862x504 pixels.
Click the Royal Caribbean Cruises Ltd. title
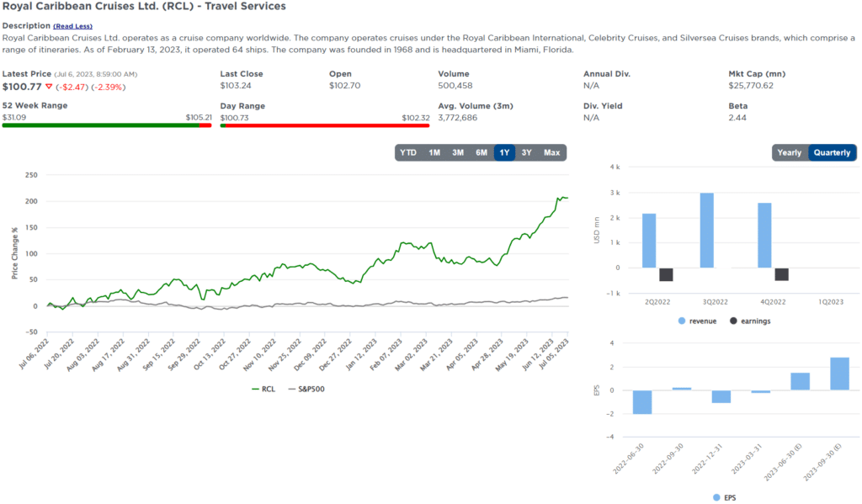(144, 7)
